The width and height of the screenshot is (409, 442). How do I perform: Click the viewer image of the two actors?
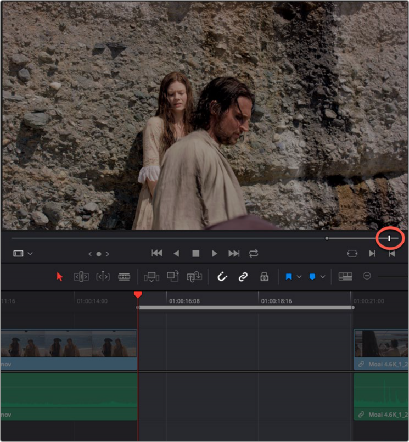[x=204, y=116]
